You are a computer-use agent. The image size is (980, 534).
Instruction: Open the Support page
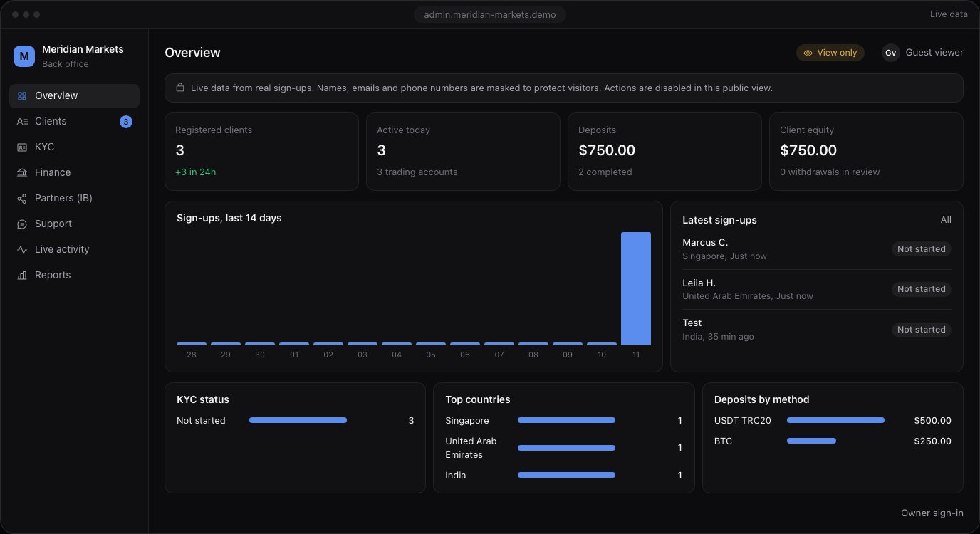coord(74,224)
